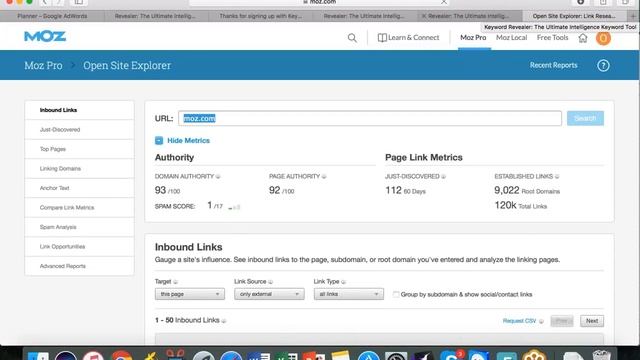Click the Link Source info icon
The image size is (640, 360).
tap(270, 282)
